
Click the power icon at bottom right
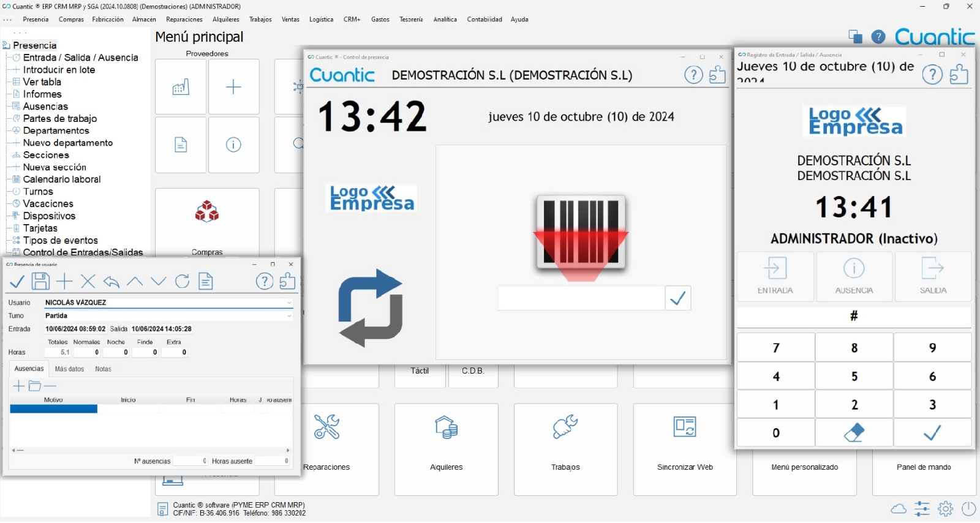(x=968, y=508)
